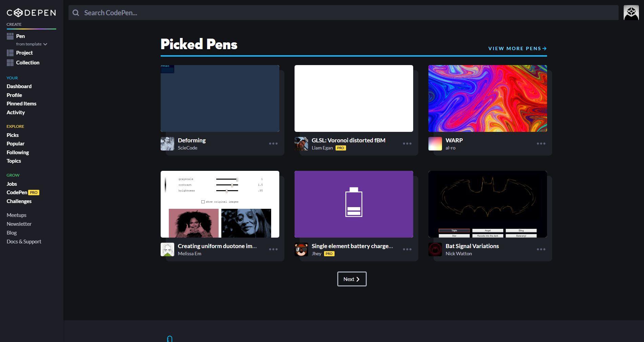Open Challenges
The width and height of the screenshot is (644, 342).
(x=19, y=201)
